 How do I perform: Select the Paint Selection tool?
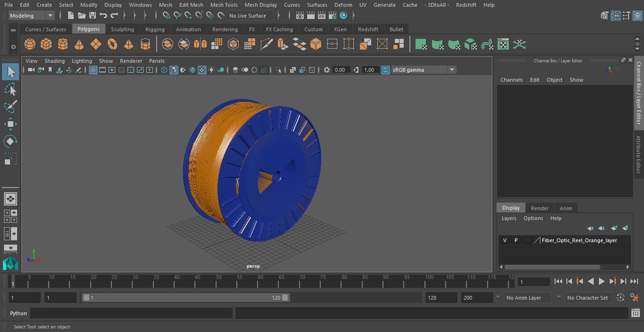[x=10, y=107]
